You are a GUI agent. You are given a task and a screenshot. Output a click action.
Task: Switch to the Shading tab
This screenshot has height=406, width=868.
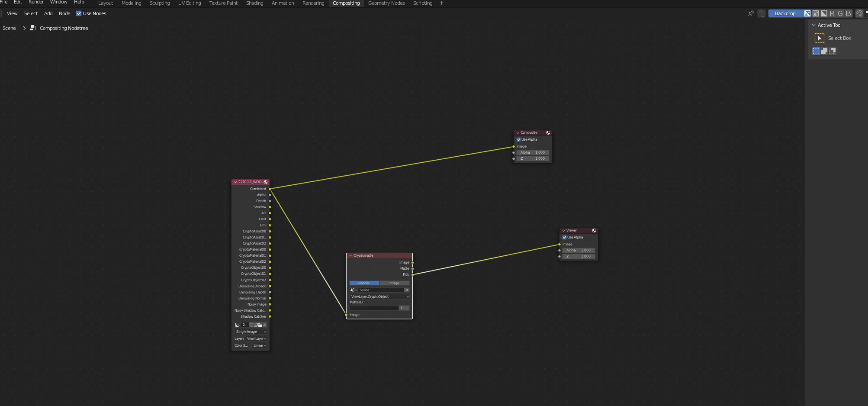tap(254, 3)
